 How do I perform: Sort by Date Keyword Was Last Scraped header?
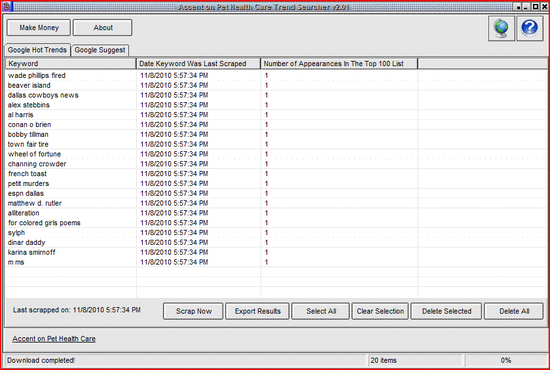point(198,63)
